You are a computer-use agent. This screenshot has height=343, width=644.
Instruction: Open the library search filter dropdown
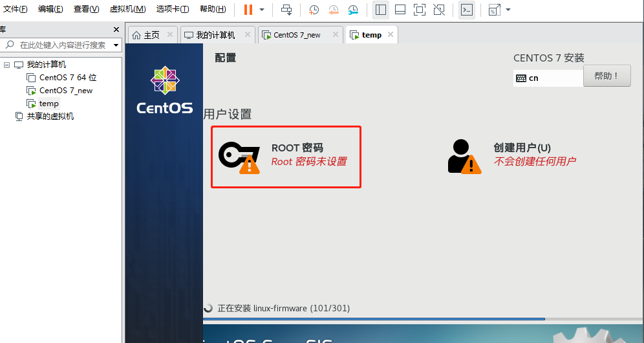click(x=116, y=45)
